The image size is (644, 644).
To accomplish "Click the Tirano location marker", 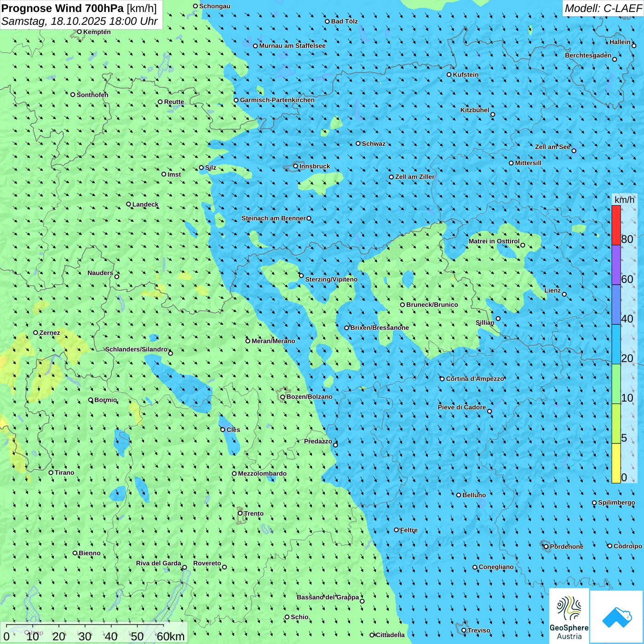I will (x=51, y=472).
